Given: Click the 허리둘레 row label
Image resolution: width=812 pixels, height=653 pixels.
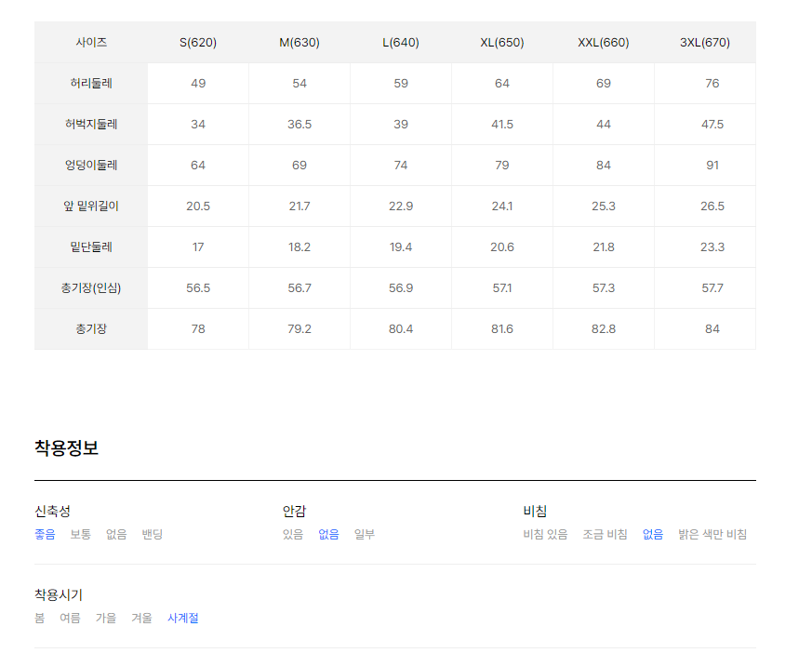Looking at the screenshot, I should pos(91,84).
